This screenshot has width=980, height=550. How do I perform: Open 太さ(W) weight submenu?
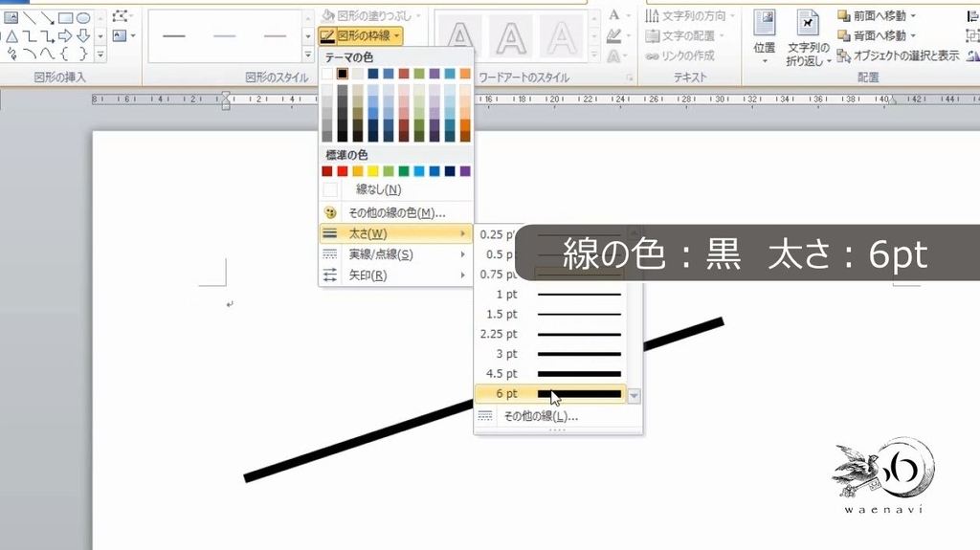[x=395, y=233]
